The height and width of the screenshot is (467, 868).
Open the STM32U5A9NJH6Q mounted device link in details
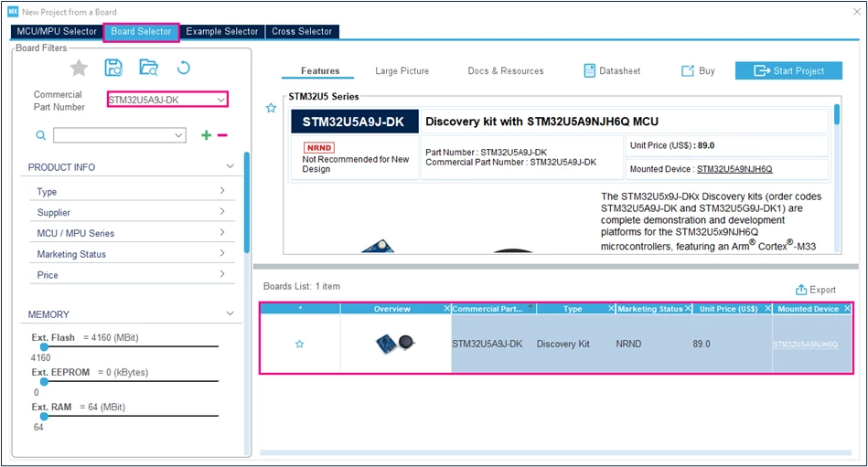point(734,169)
